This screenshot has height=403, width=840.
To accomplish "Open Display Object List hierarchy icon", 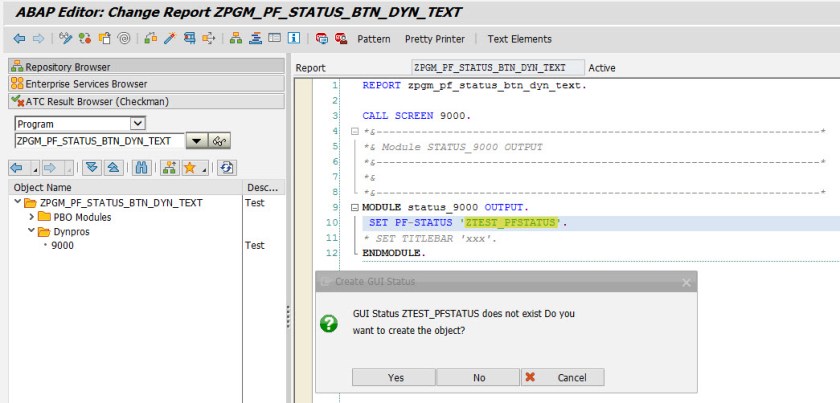I will coord(236,39).
